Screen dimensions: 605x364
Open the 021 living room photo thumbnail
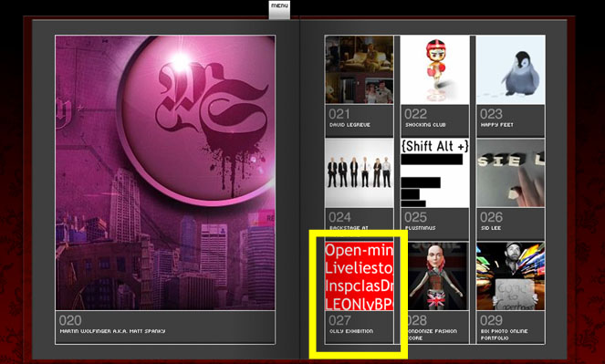360,69
